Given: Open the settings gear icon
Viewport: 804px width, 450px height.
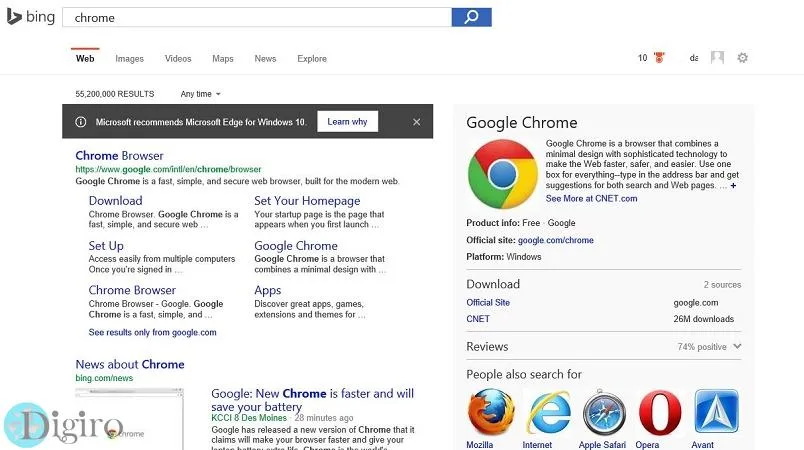Looking at the screenshot, I should coord(742,57).
